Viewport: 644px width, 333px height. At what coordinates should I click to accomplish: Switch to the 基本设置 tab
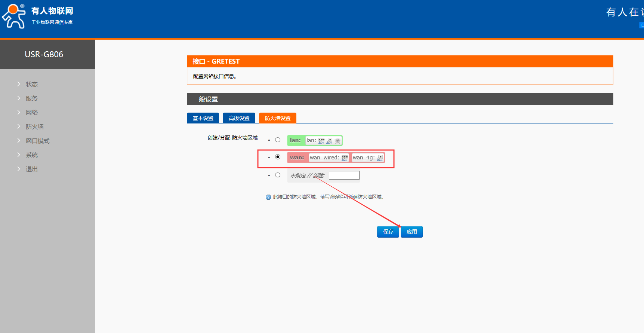pyautogui.click(x=203, y=118)
